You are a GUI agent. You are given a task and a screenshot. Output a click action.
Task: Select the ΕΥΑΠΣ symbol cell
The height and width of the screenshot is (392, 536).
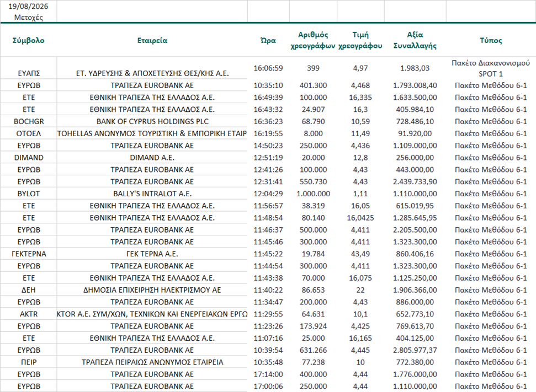click(28, 73)
